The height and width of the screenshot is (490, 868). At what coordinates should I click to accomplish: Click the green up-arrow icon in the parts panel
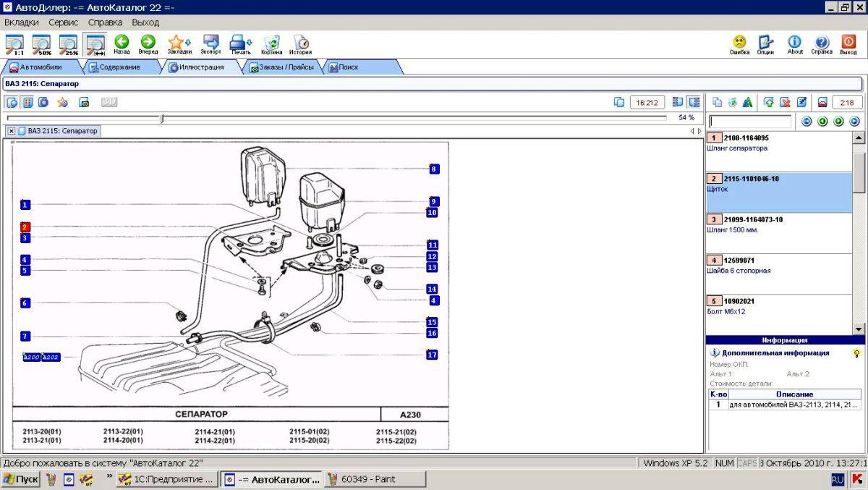pyautogui.click(x=768, y=102)
